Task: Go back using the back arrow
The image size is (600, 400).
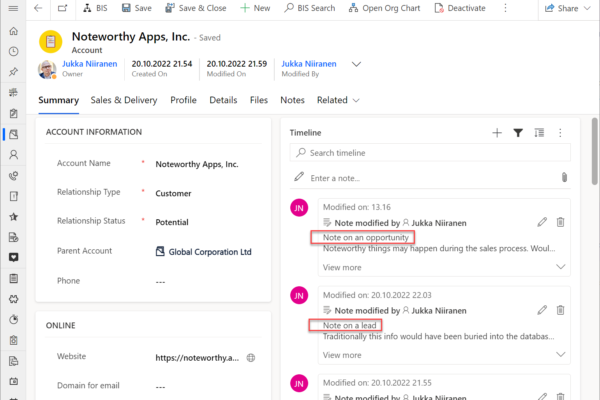Action: pos(38,8)
